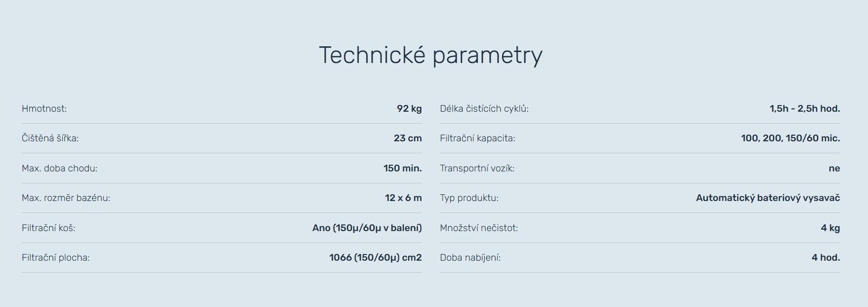Image resolution: width=868 pixels, height=307 pixels.
Task: Click the "Čištěná šířka:" label
Action: pyautogui.click(x=50, y=138)
